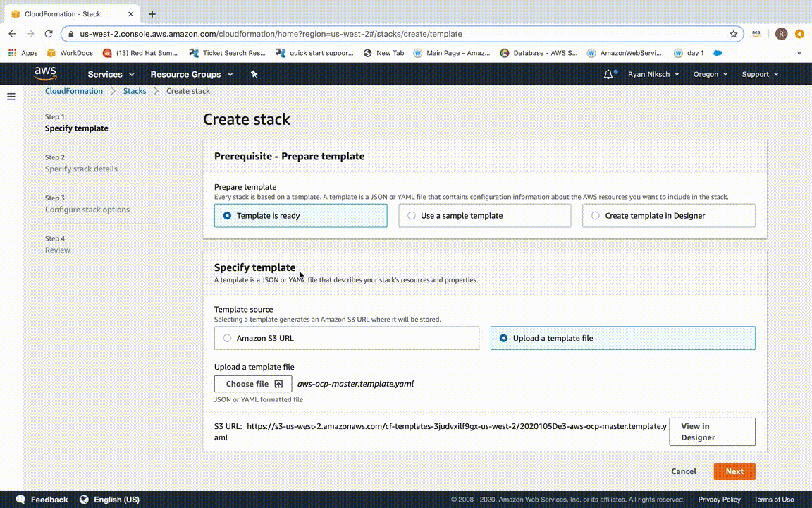The image size is (812, 508).
Task: Open the Oregon region selector
Action: click(710, 74)
